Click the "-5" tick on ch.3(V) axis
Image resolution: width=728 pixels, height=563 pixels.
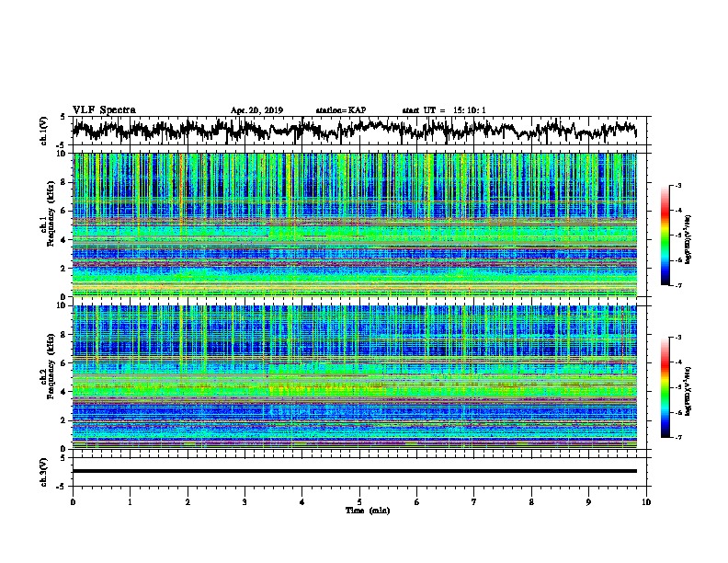pos(62,487)
